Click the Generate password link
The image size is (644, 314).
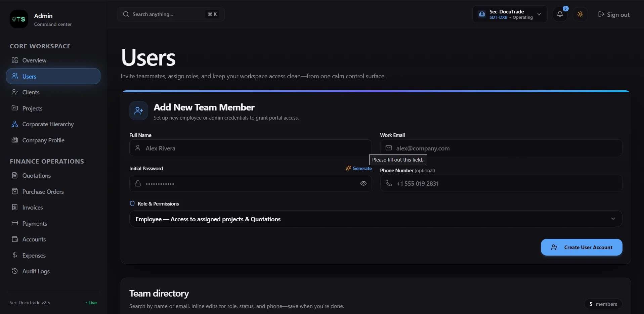coord(359,168)
